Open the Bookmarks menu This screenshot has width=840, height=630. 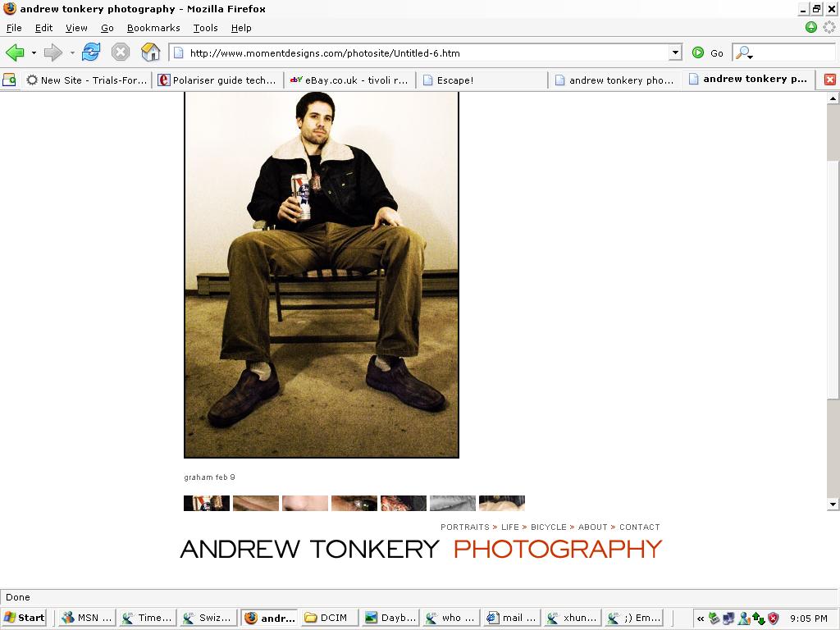tap(153, 28)
